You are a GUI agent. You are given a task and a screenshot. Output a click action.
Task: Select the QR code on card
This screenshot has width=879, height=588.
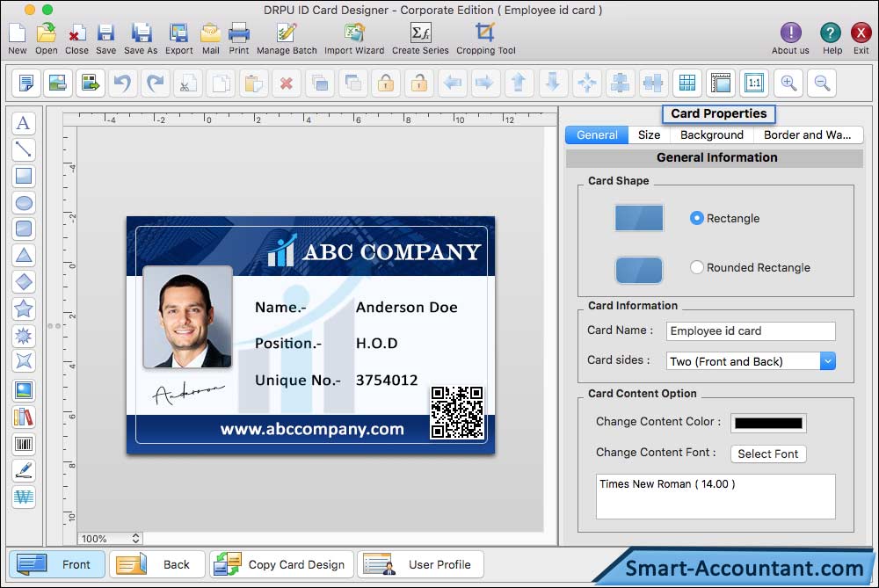(457, 412)
